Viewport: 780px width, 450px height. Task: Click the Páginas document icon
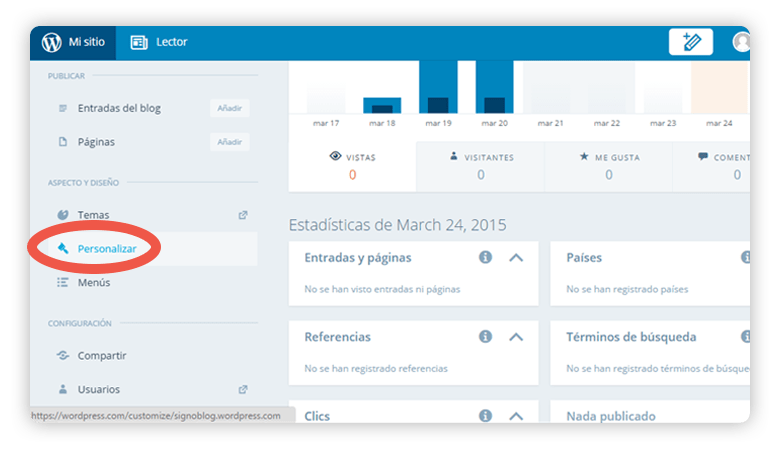[63, 142]
